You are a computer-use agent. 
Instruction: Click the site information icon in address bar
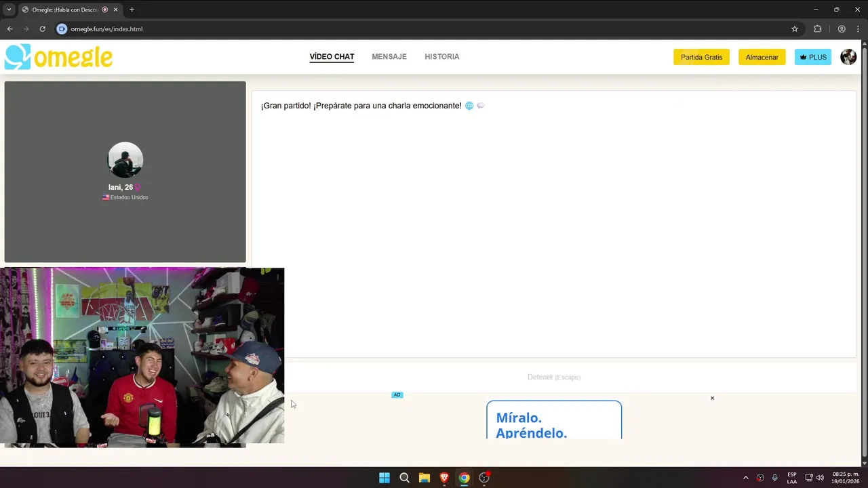(x=62, y=29)
